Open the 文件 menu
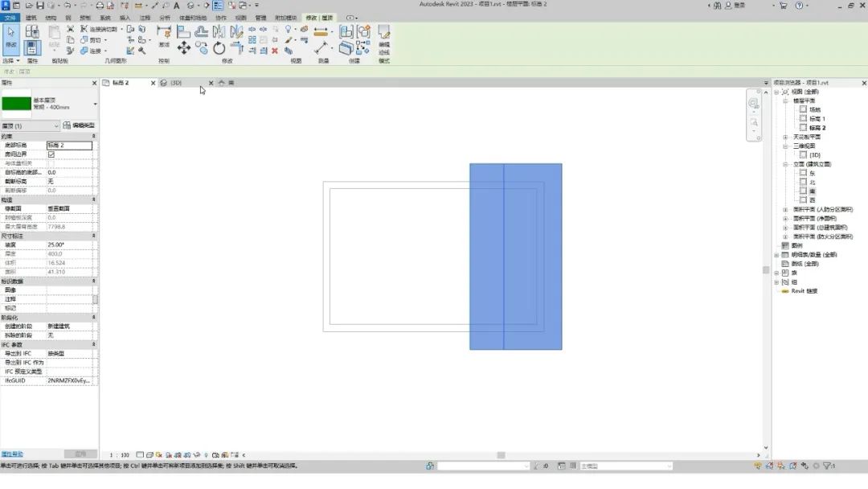 point(9,17)
